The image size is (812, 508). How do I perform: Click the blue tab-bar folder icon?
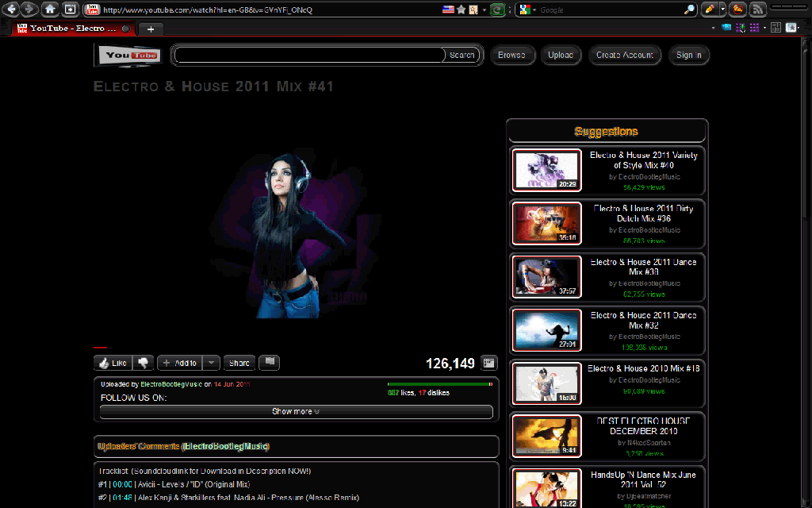[x=726, y=28]
